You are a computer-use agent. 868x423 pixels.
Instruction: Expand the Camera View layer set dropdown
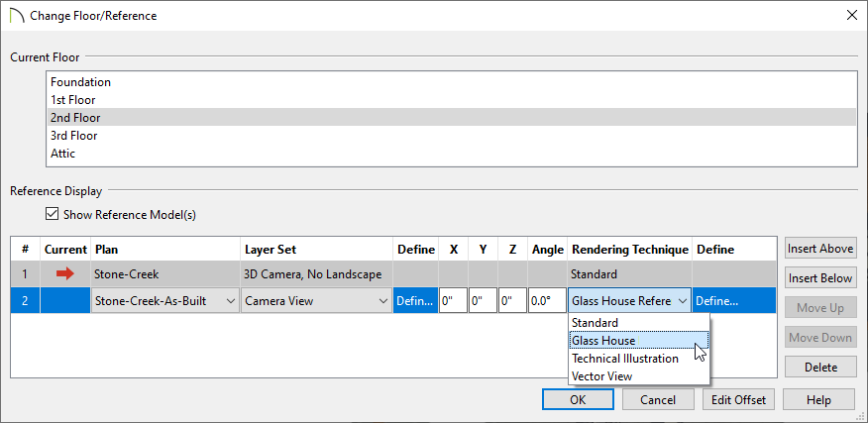click(x=317, y=301)
